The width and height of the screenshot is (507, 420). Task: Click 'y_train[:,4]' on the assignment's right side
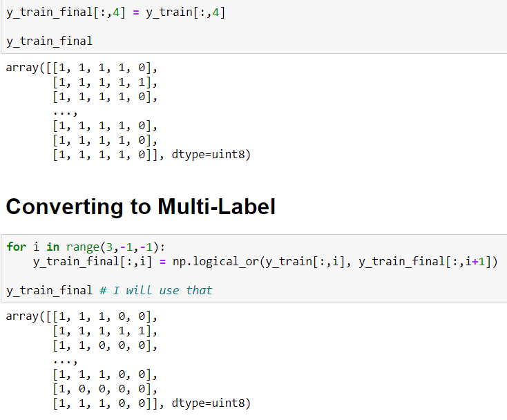185,13
